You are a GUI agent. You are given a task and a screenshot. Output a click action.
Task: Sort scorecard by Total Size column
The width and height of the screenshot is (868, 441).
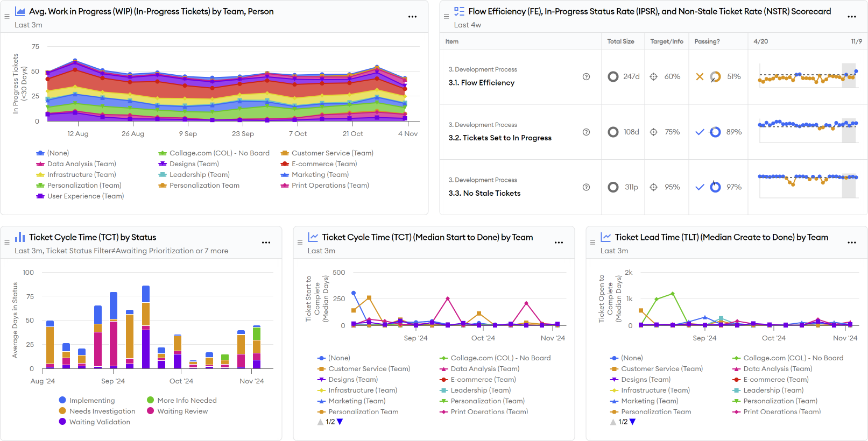(x=620, y=41)
